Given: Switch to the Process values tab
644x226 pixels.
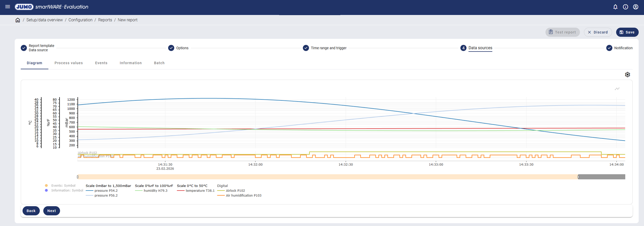Looking at the screenshot, I should pyautogui.click(x=69, y=63).
